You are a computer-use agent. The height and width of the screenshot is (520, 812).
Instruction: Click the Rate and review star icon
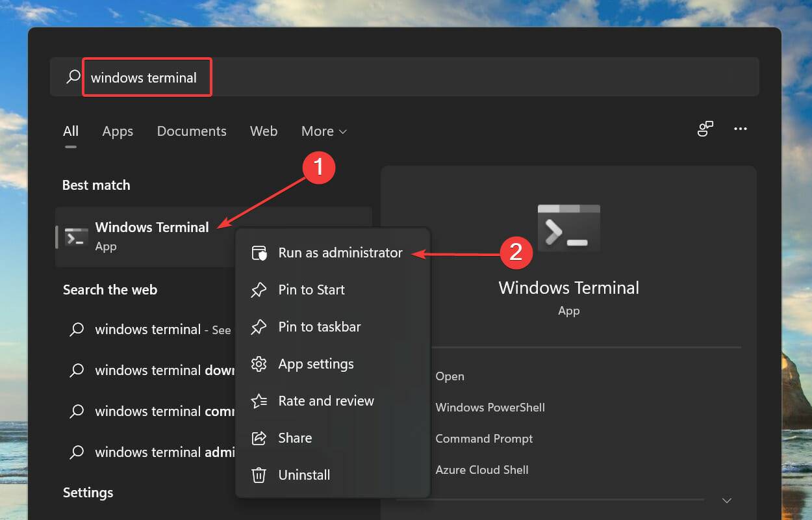pos(259,400)
